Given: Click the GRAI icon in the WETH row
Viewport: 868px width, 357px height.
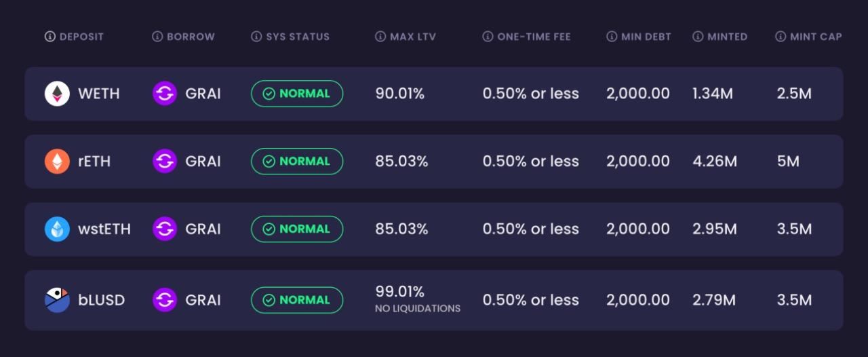Looking at the screenshot, I should (x=165, y=94).
